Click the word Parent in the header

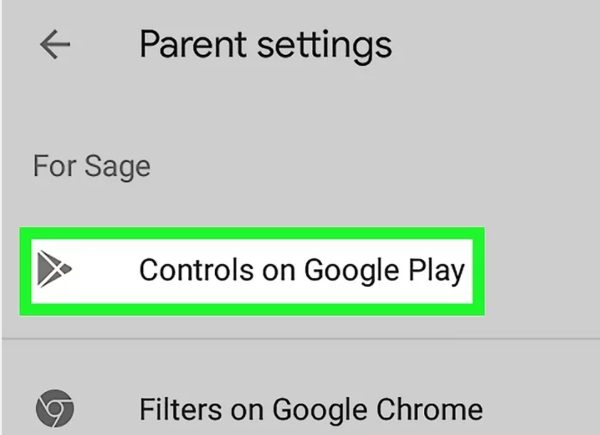192,44
